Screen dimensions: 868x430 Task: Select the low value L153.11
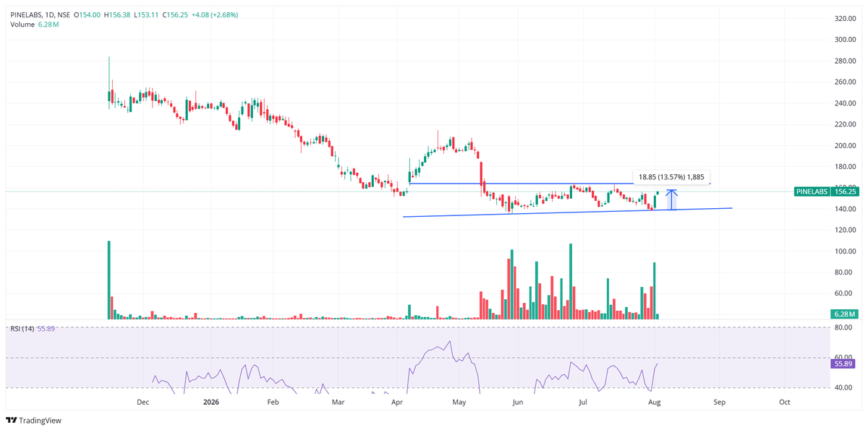[148, 14]
